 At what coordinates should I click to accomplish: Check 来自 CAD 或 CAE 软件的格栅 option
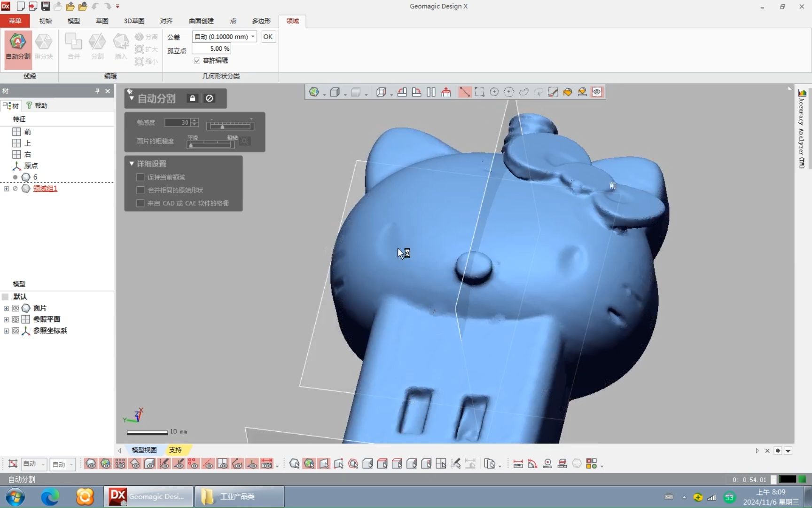pyautogui.click(x=140, y=203)
